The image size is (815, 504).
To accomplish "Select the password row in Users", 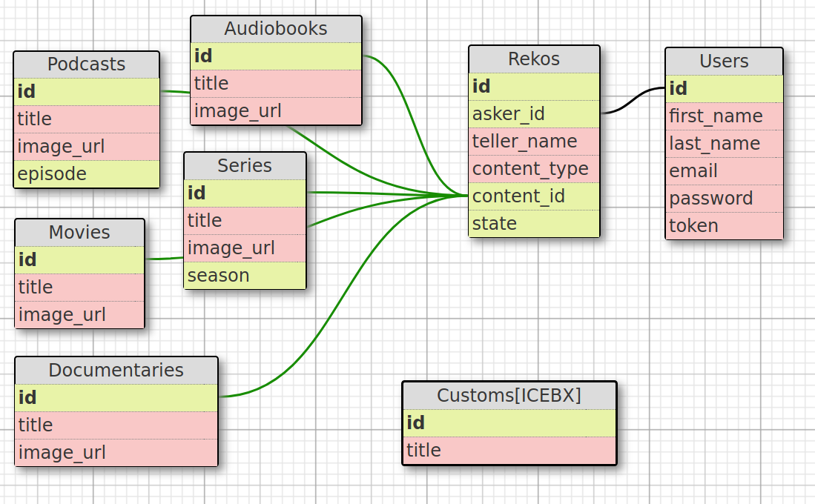I will coord(724,199).
